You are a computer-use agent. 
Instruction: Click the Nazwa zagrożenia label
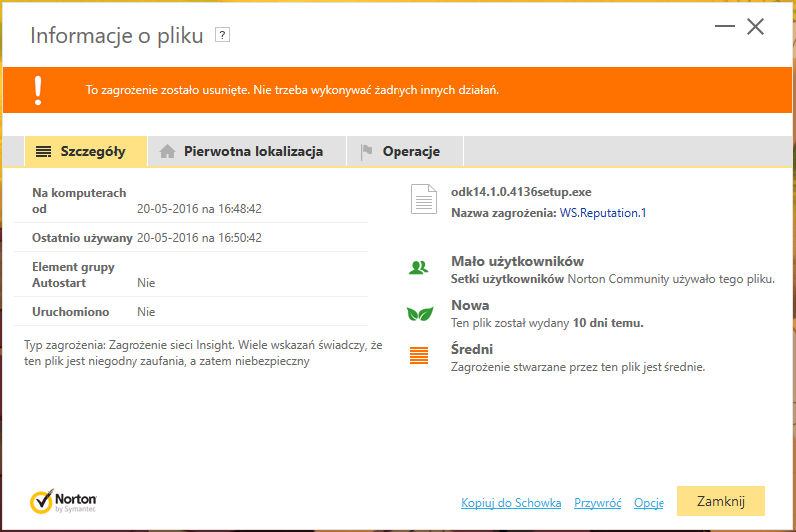504,213
